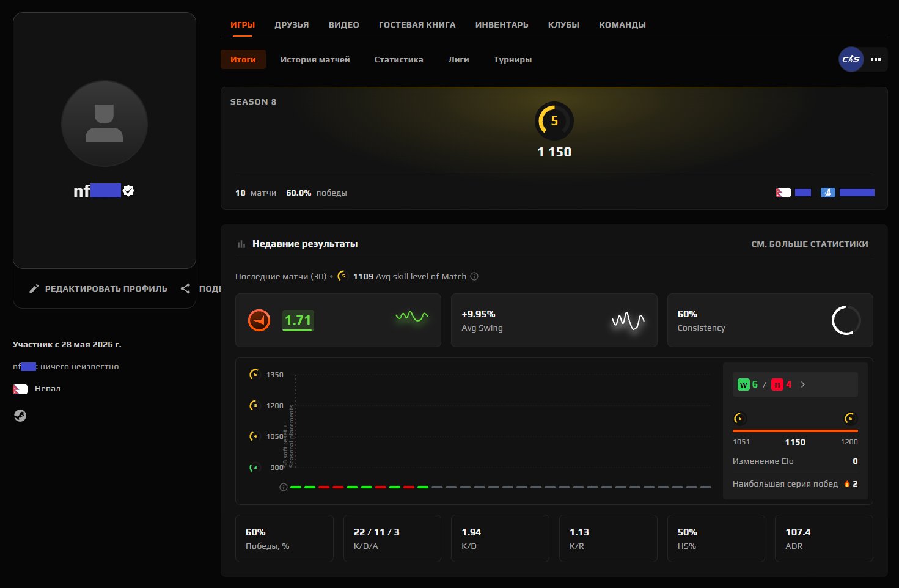Click the orange FACEIT rating icon
This screenshot has height=588, width=899.
click(259, 320)
